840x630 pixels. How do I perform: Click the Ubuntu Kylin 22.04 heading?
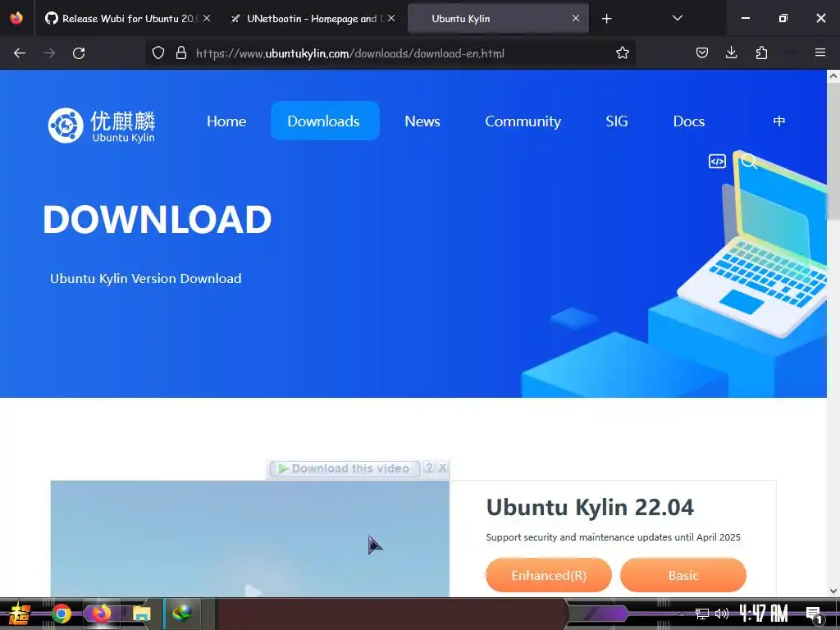pos(590,507)
